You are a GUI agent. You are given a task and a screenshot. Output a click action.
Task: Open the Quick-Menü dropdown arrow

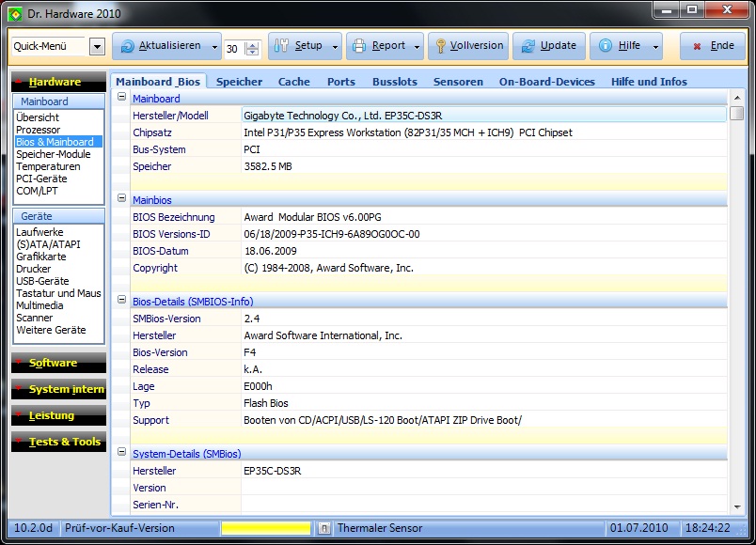97,47
